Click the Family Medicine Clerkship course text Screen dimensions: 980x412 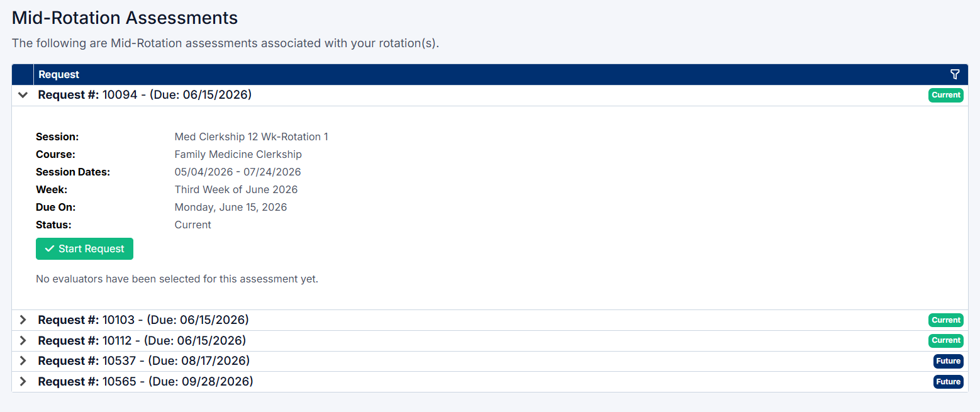point(238,154)
